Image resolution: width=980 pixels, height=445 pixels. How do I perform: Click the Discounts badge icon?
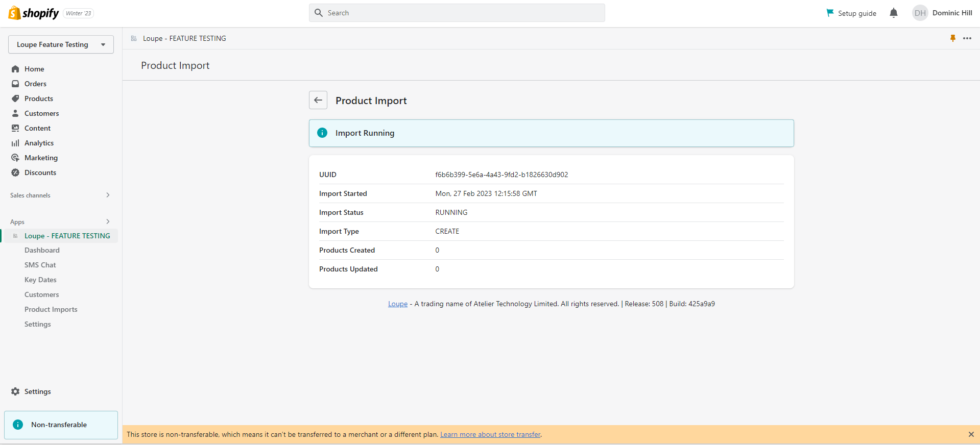pyautogui.click(x=15, y=172)
